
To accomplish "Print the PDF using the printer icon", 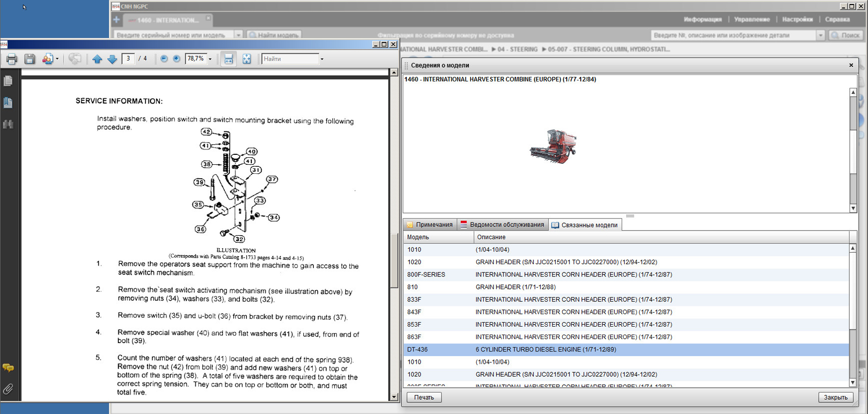I will (x=11, y=59).
